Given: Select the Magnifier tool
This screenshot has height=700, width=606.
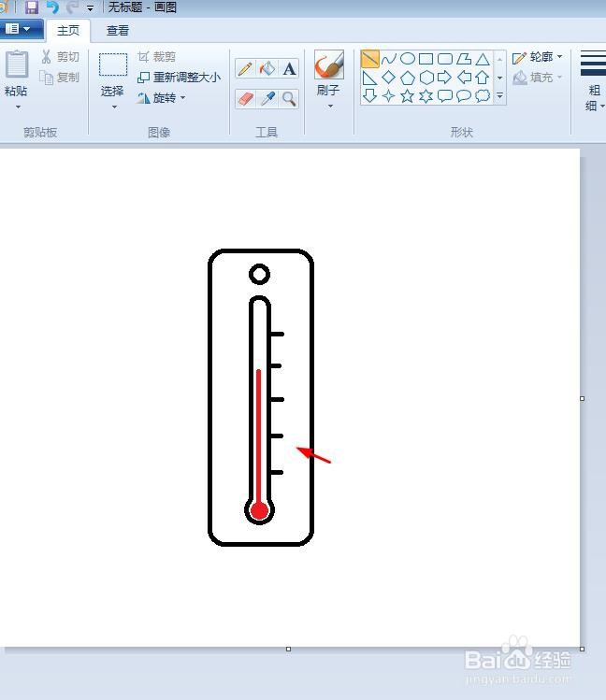Looking at the screenshot, I should pyautogui.click(x=289, y=99).
